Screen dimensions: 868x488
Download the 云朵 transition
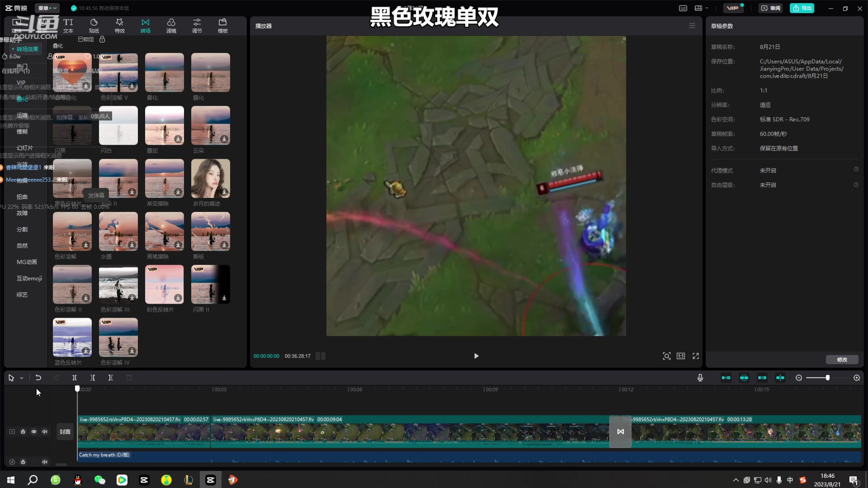coord(224,139)
